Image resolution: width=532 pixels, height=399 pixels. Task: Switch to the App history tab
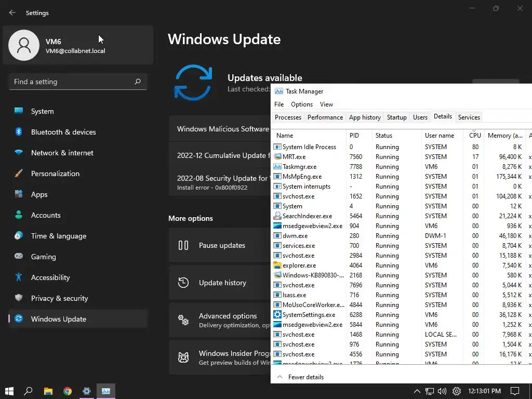[x=365, y=117]
